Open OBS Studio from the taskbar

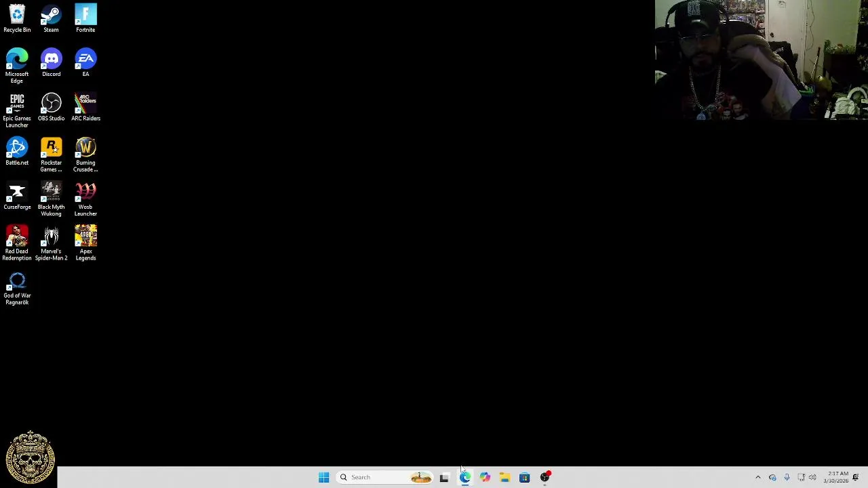545,477
